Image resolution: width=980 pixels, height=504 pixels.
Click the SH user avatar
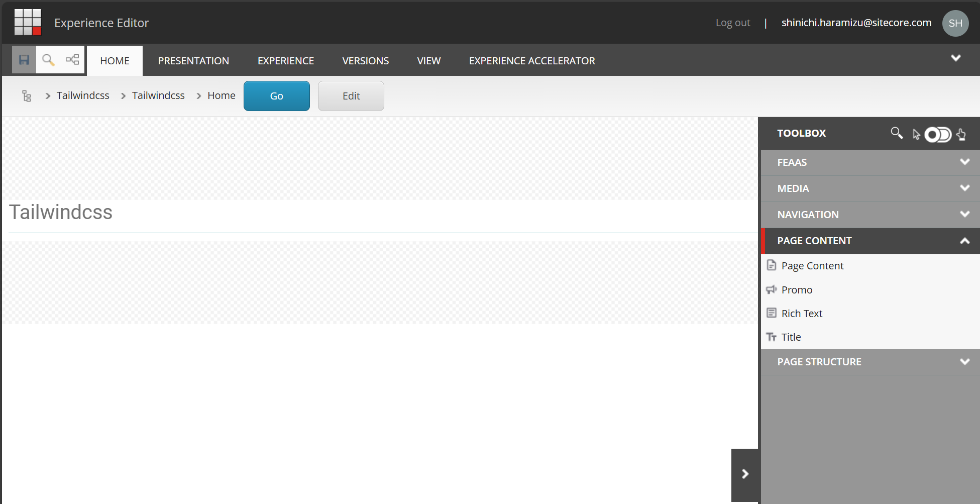(955, 23)
